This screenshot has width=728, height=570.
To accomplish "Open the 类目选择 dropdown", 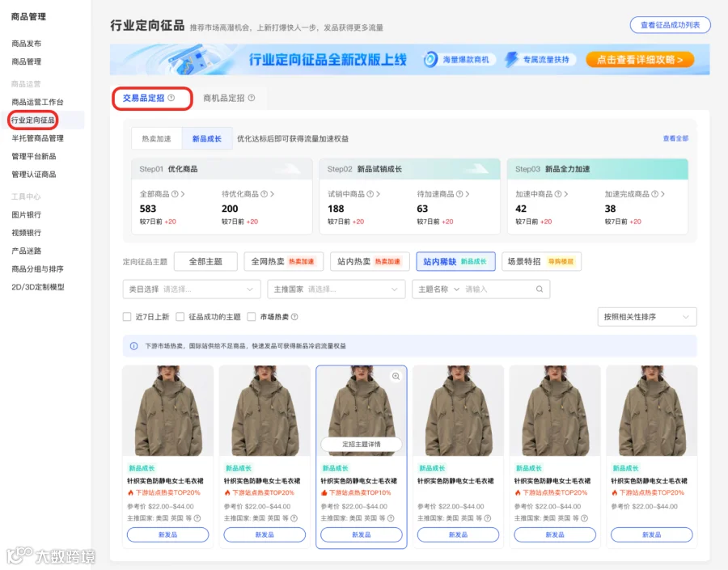I will (192, 289).
